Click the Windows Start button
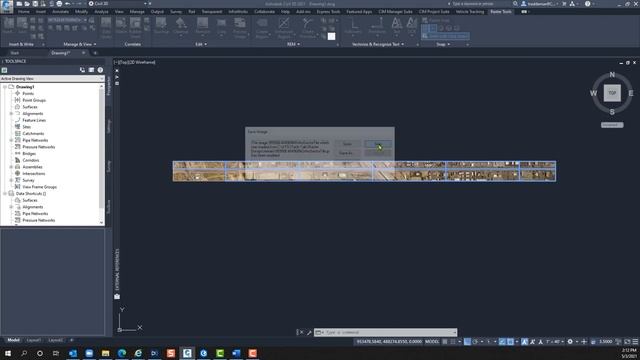Screen dimensions: 640x360 point(7,353)
